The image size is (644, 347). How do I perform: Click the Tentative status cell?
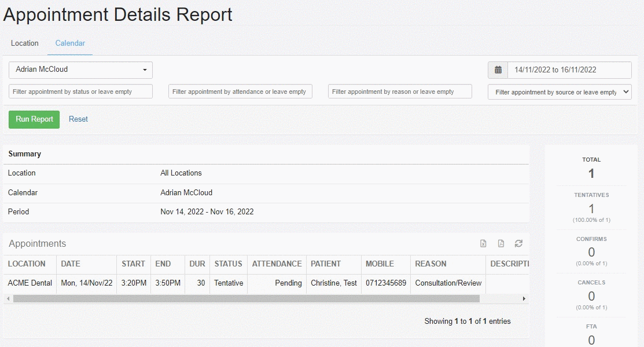click(229, 283)
